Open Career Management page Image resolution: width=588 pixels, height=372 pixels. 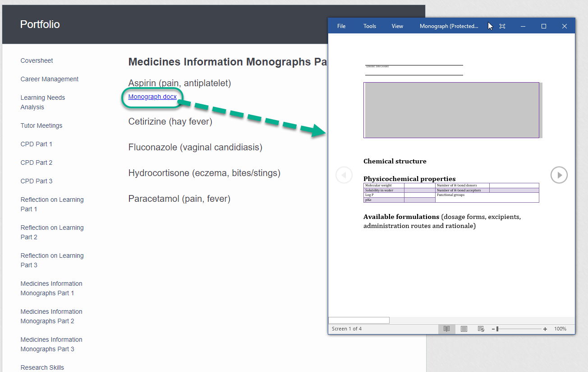(50, 79)
